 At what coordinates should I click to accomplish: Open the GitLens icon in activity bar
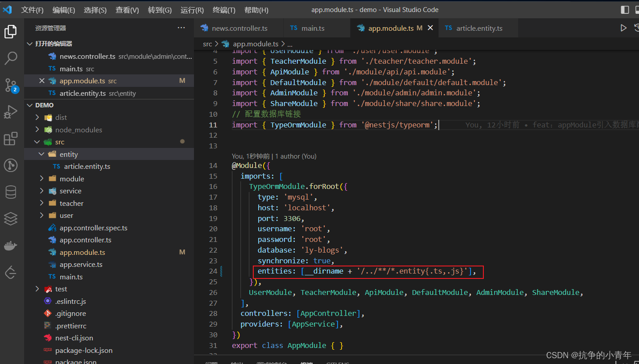click(11, 165)
